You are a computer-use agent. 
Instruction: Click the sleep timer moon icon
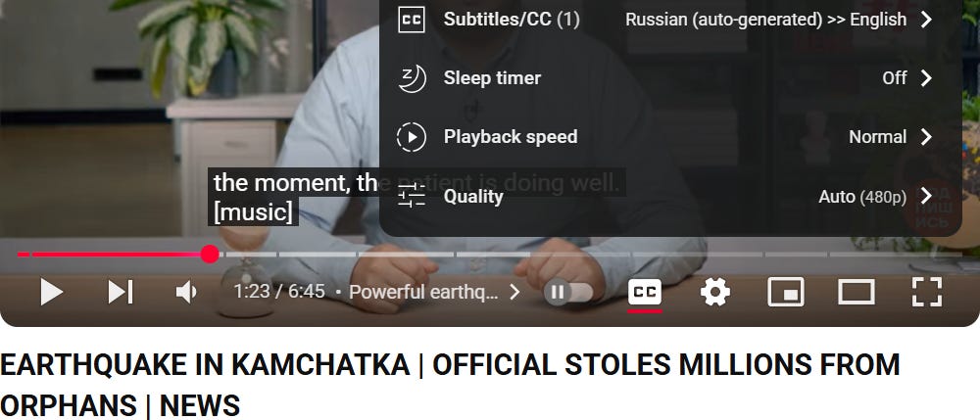pyautogui.click(x=412, y=78)
